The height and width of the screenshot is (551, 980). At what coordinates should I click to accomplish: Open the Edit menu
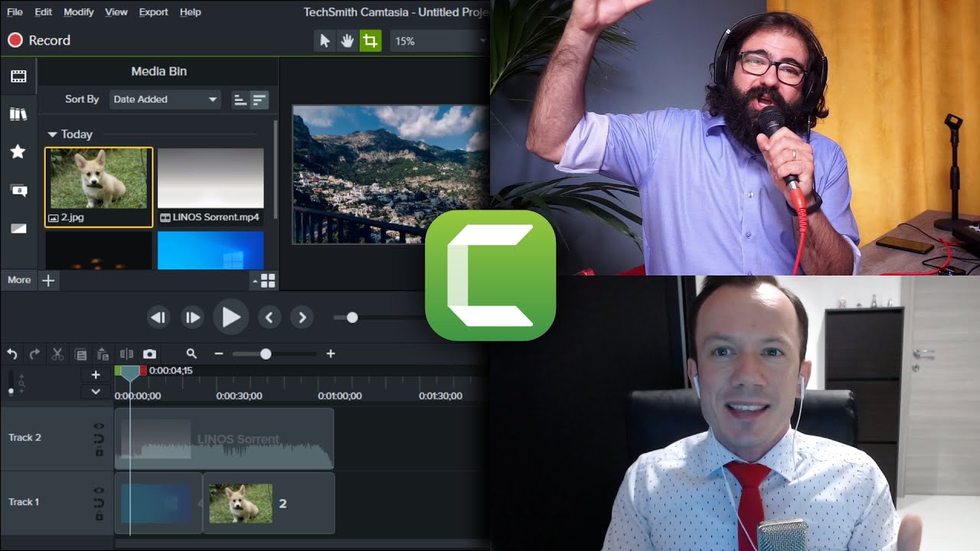coord(44,11)
